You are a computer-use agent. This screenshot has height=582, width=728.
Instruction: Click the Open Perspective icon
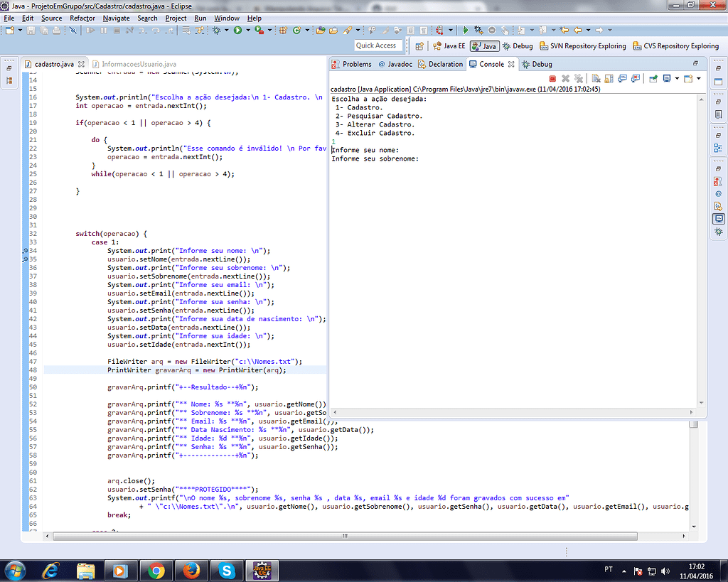click(419, 46)
